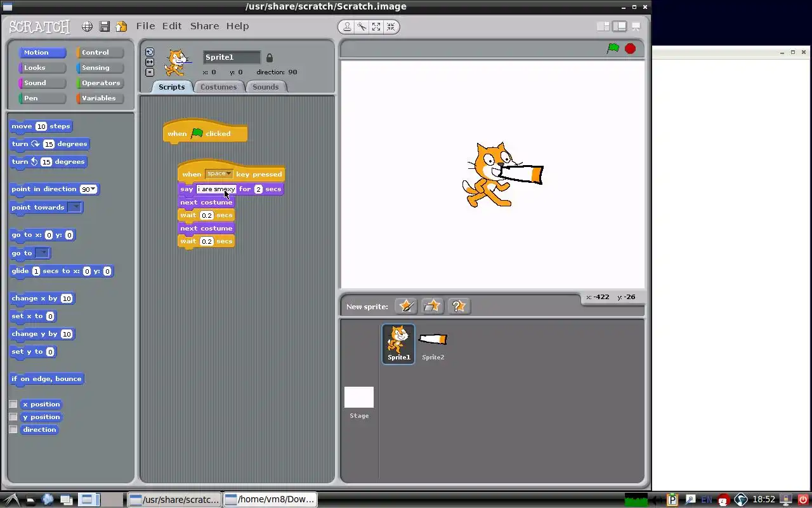Set rotation style to don't rotate

[150, 72]
